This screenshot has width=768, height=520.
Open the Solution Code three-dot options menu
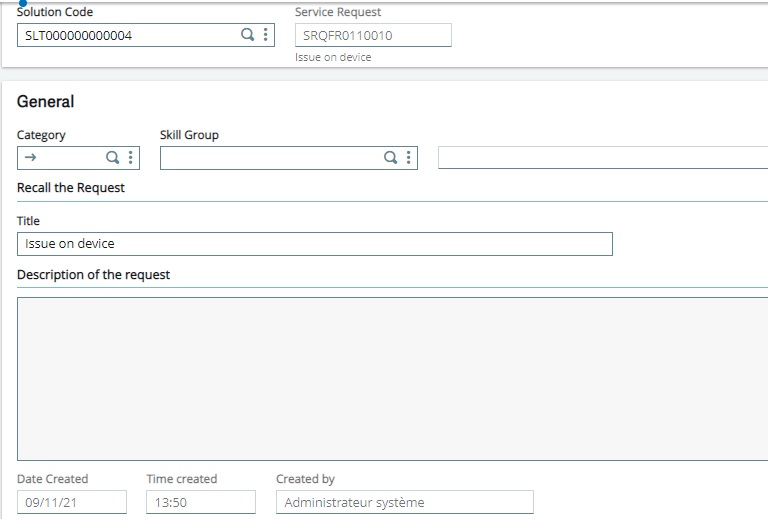coord(265,35)
